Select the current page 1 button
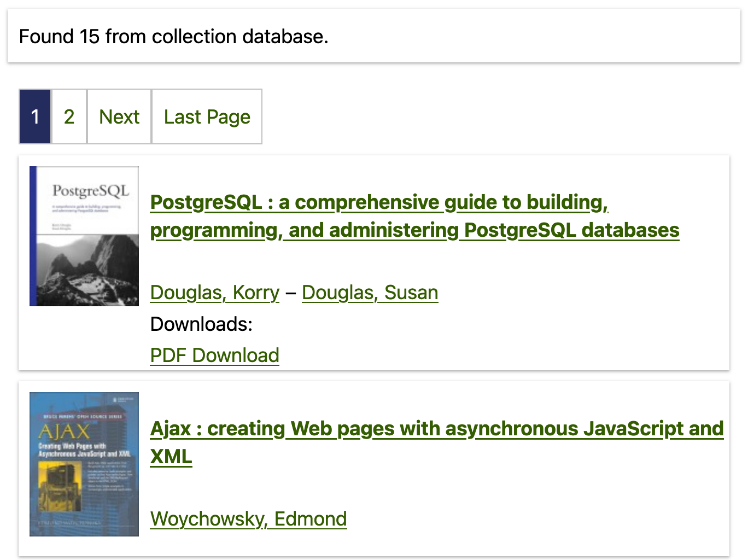 35,116
